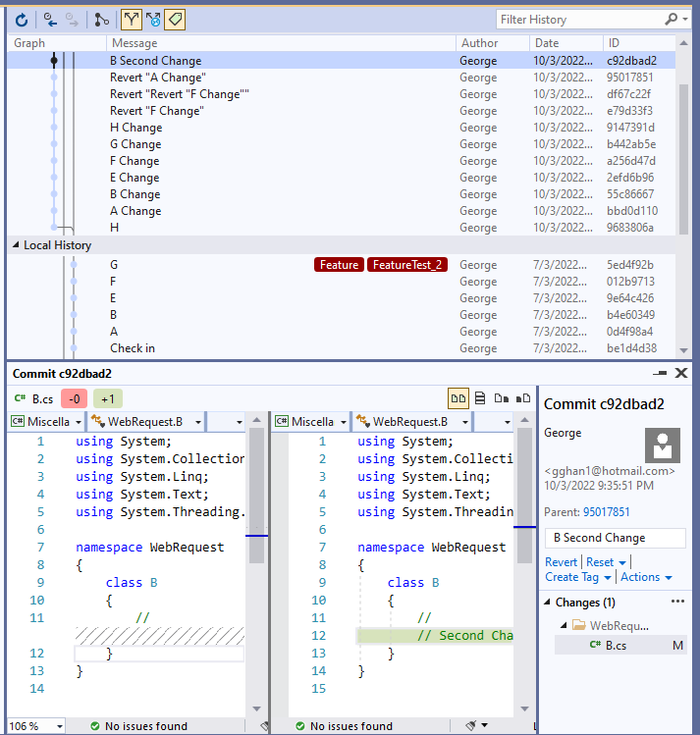Select commit with ID b4e60349

tap(342, 315)
